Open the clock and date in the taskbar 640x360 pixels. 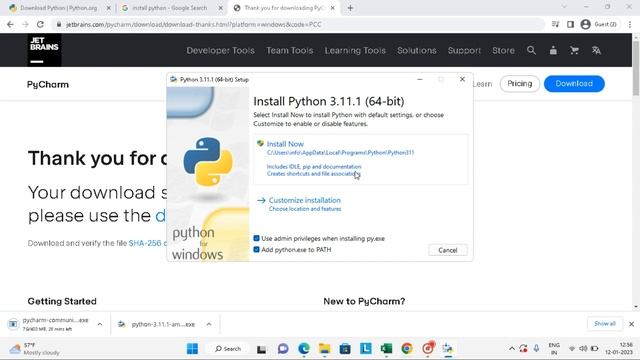619,349
